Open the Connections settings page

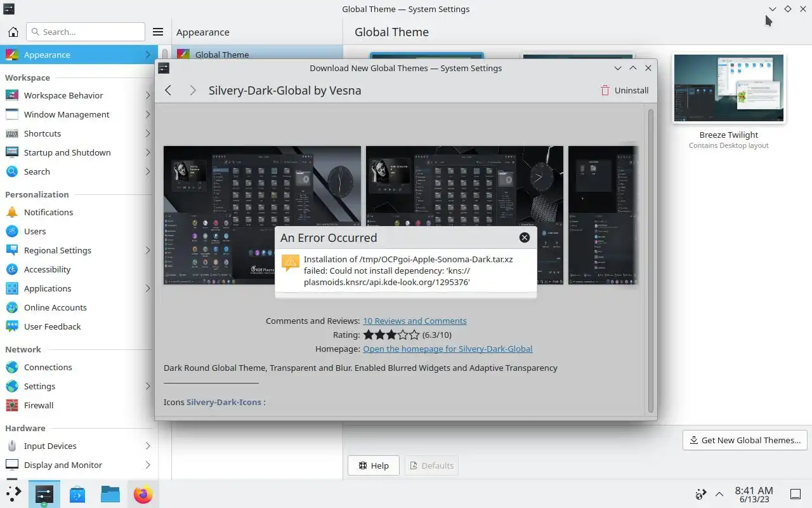click(79, 367)
